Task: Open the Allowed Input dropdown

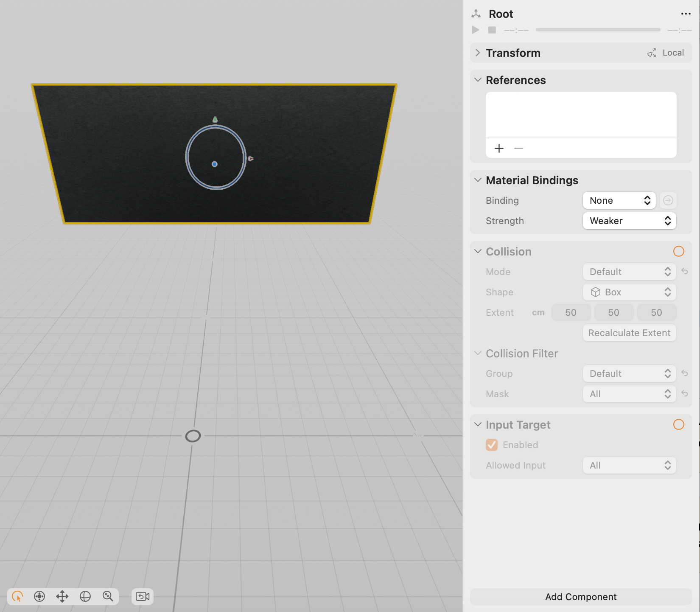Action: (x=629, y=465)
